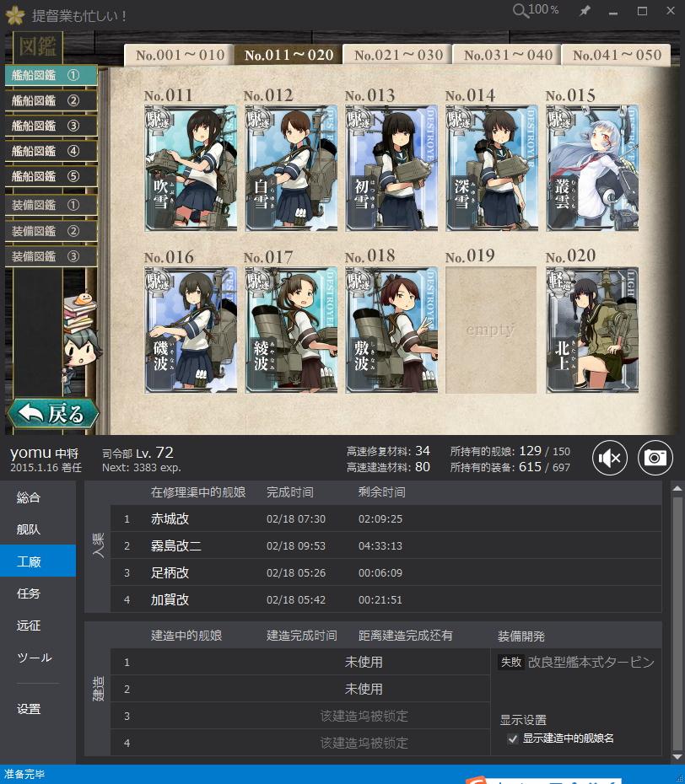Screen dimensions: 685x784
Task: Go to the 远征 expedition section
Action: pyautogui.click(x=38, y=625)
